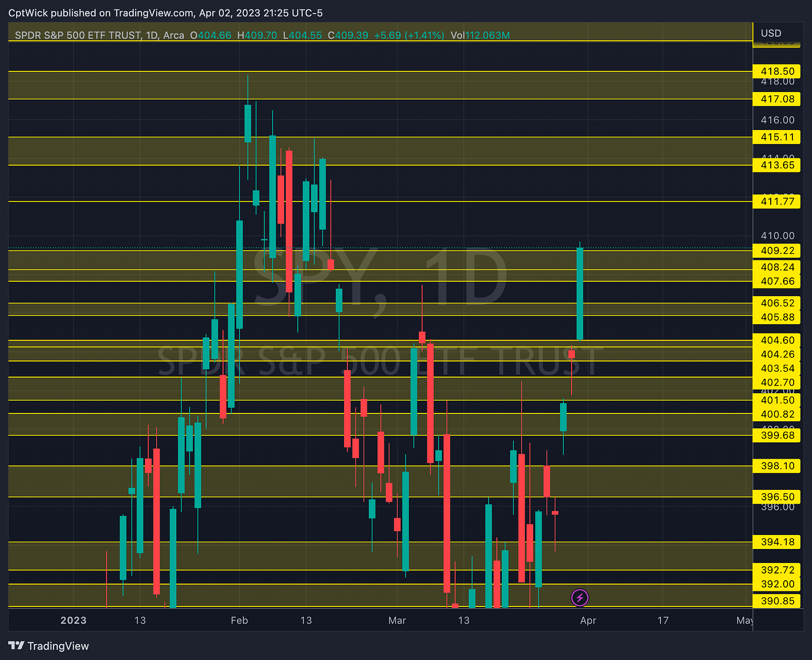Click the Feb label on time axis

(239, 620)
